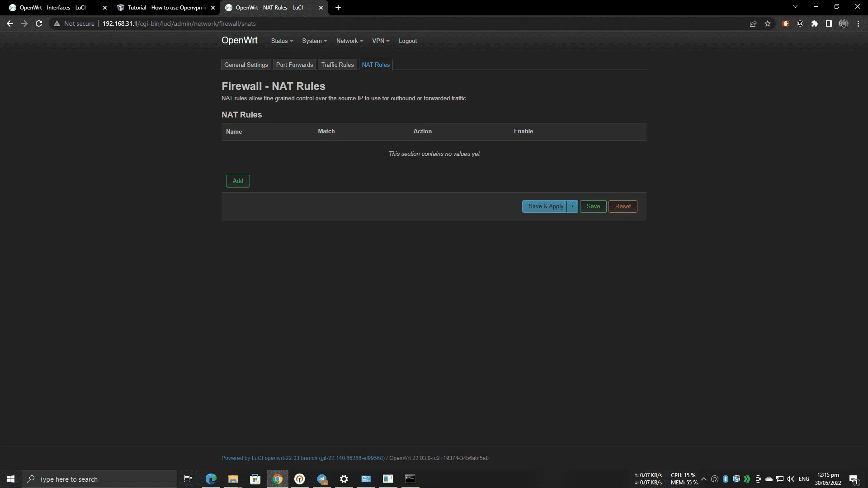
Task: Expand the Status menu
Action: (x=282, y=41)
